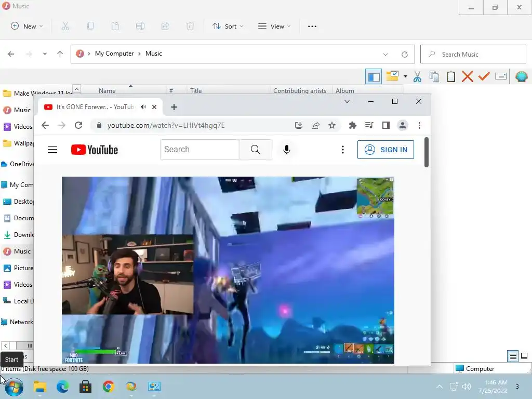Reload the YouTube page in Chrome
This screenshot has width=532, height=399.
coord(78,125)
